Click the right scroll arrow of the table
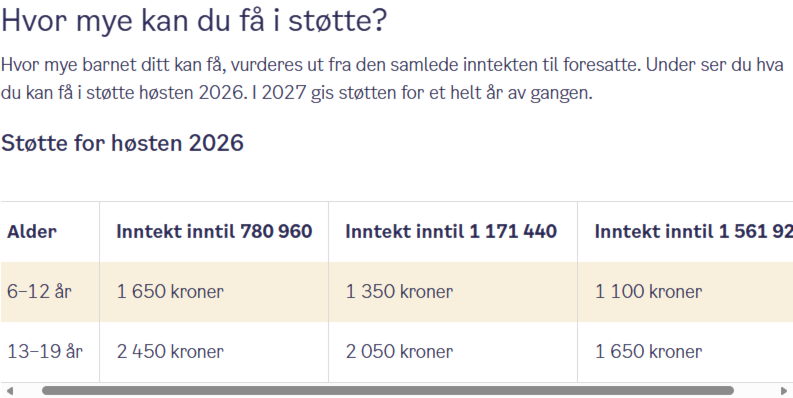 [783, 391]
